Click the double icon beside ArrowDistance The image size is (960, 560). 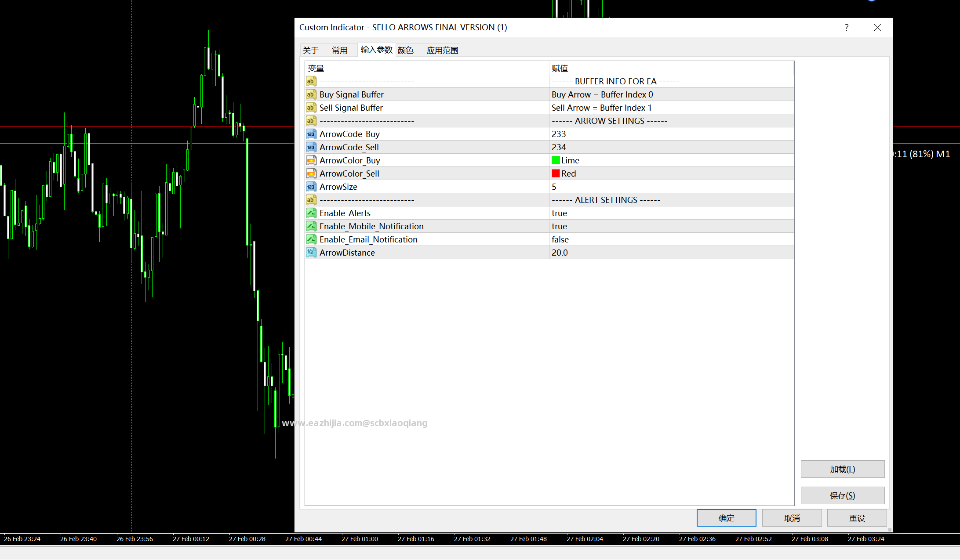[x=311, y=253]
